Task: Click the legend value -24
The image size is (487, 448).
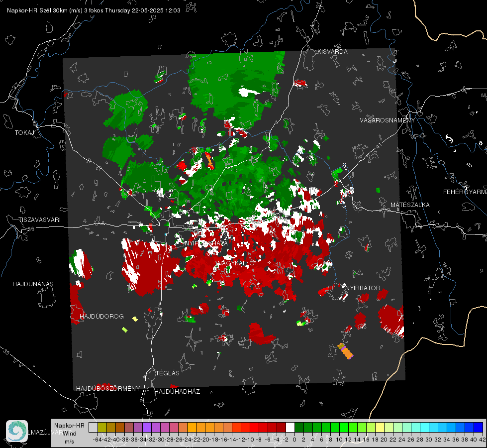Action: pos(187,440)
